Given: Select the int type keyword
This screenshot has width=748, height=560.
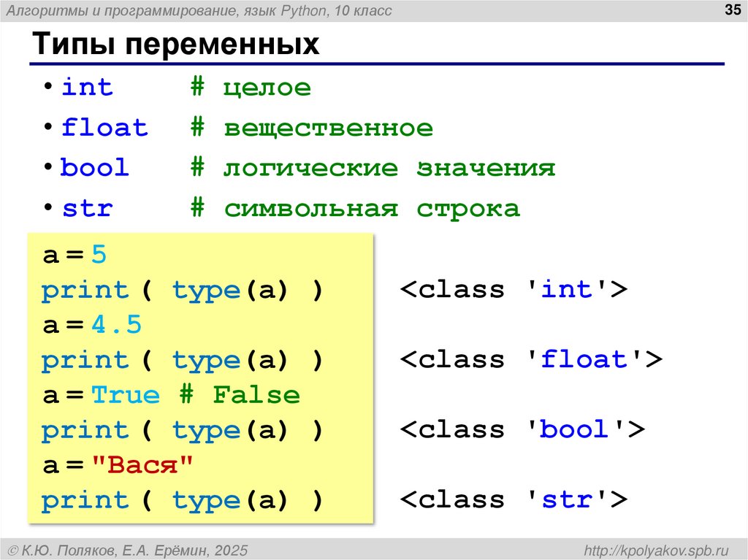Looking at the screenshot, I should (x=86, y=87).
